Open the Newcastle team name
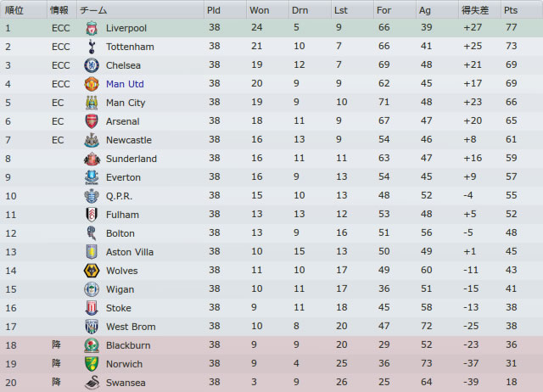The image size is (543, 392). pos(129,140)
